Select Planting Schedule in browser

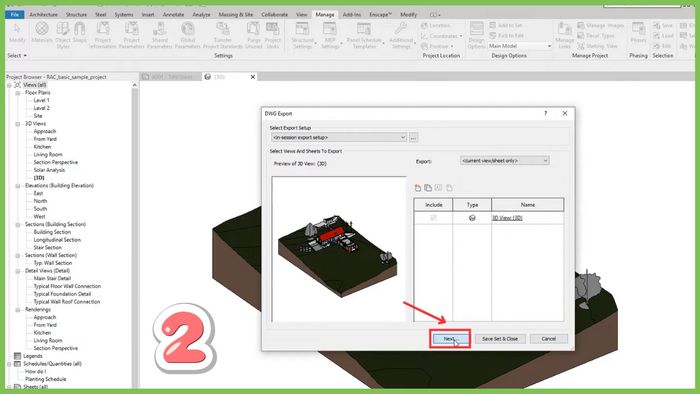coord(46,379)
